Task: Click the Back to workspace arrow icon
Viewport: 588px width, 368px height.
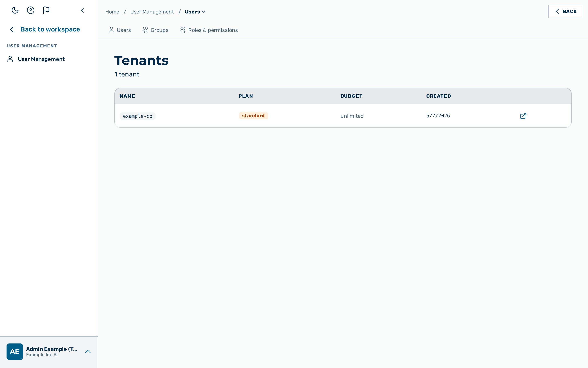Action: [x=12, y=29]
